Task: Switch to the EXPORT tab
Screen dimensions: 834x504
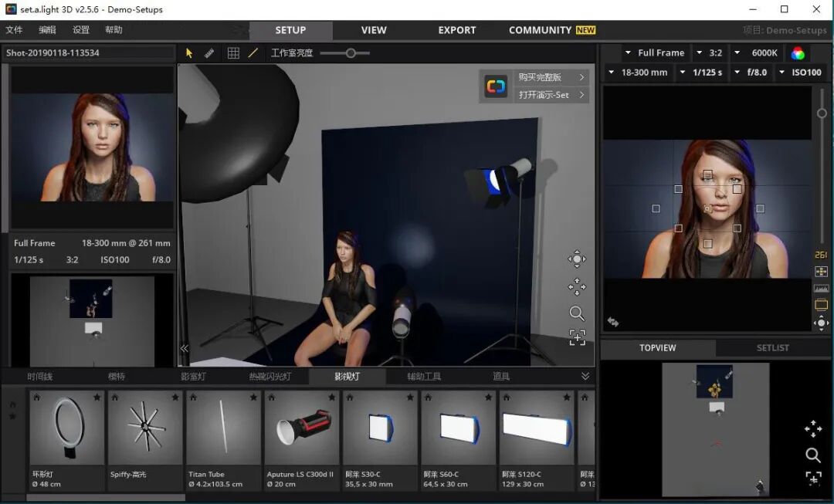Action: [456, 30]
